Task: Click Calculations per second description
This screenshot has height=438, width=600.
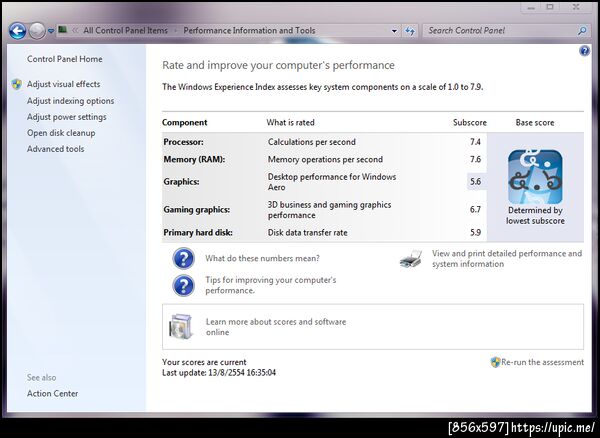Action: click(312, 142)
